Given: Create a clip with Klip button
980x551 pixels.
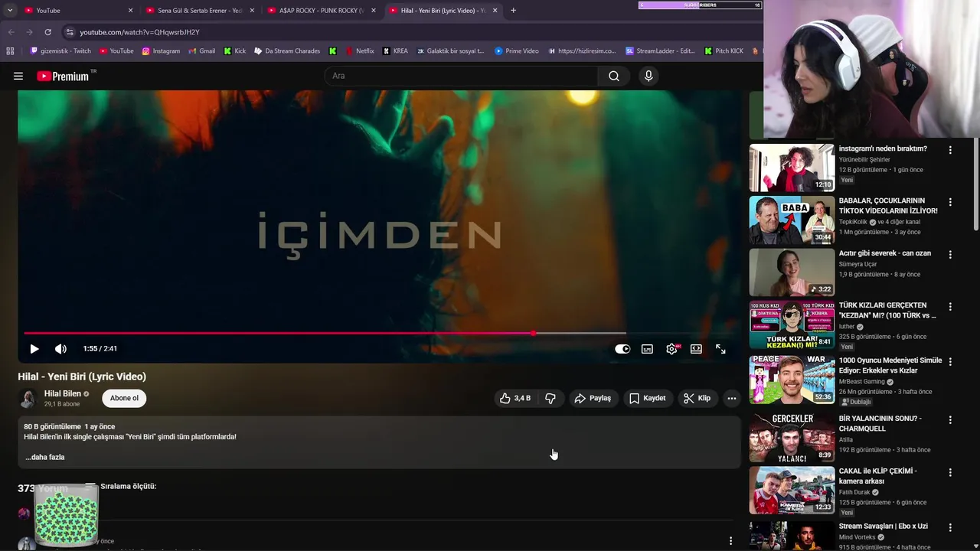Looking at the screenshot, I should pos(697,398).
